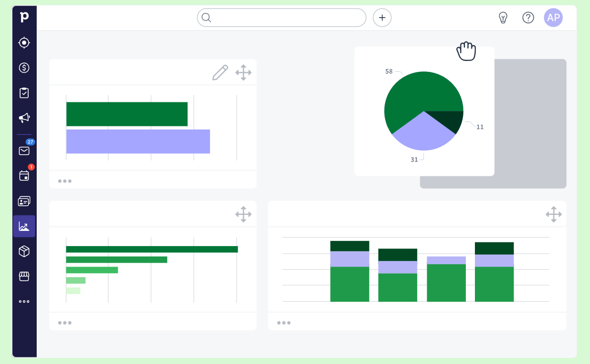This screenshot has width=590, height=364.
Task: Click the Pipedrive logo in sidebar
Action: pos(24,17)
